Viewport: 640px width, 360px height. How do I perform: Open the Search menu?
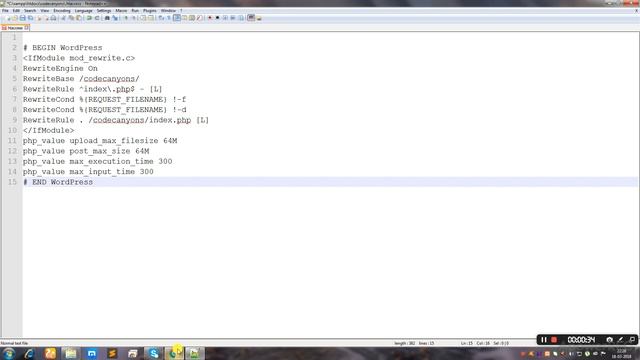click(x=30, y=11)
